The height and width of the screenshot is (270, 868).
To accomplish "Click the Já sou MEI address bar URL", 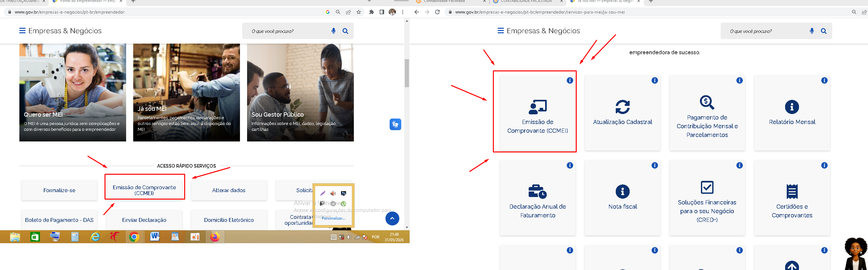I will tap(540, 12).
